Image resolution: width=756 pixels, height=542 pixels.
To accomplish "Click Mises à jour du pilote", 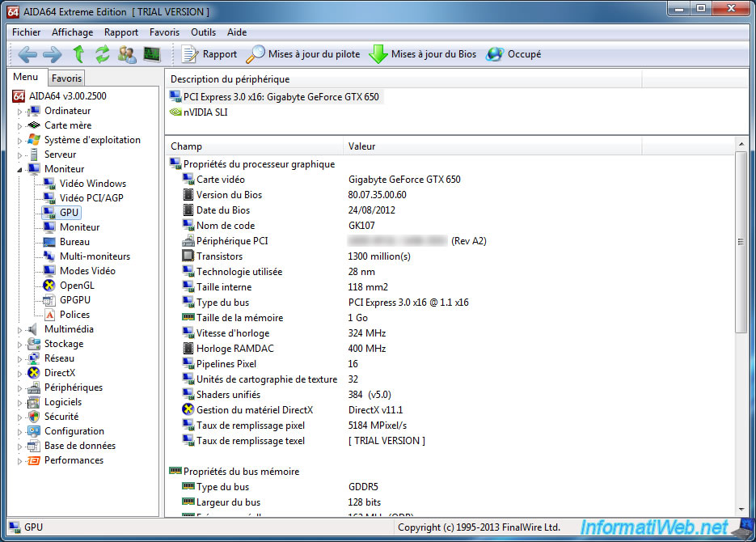I will click(302, 54).
